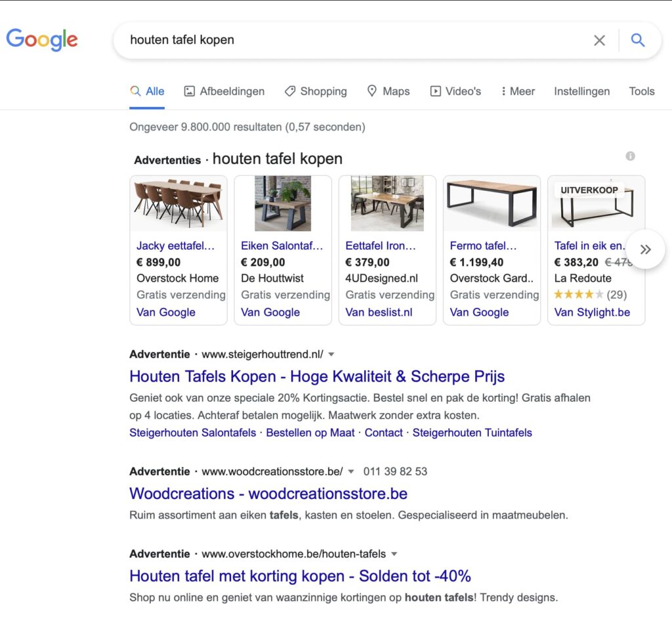Open the 'Eettafel Iron...' title link
The image size is (672, 621).
pyautogui.click(x=381, y=246)
